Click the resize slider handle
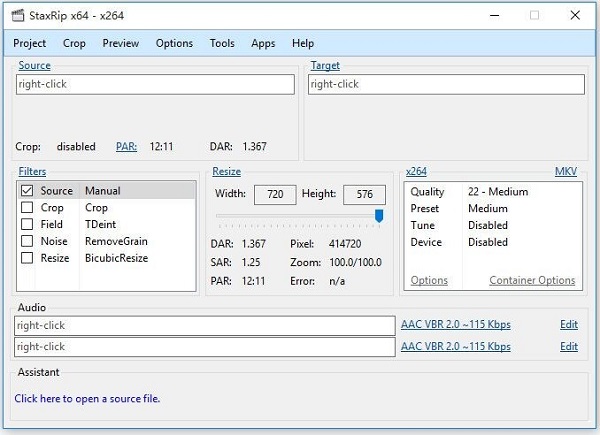The width and height of the screenshot is (600, 435). click(379, 216)
